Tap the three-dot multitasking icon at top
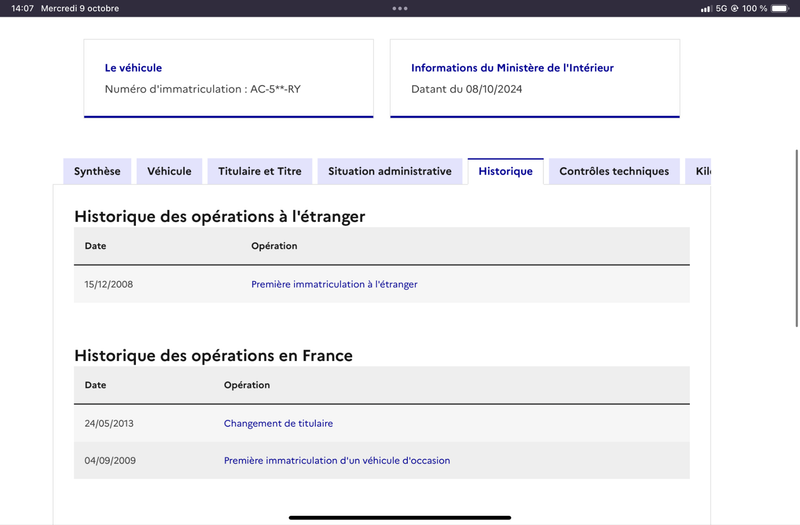Image resolution: width=800 pixels, height=525 pixels. [x=400, y=8]
